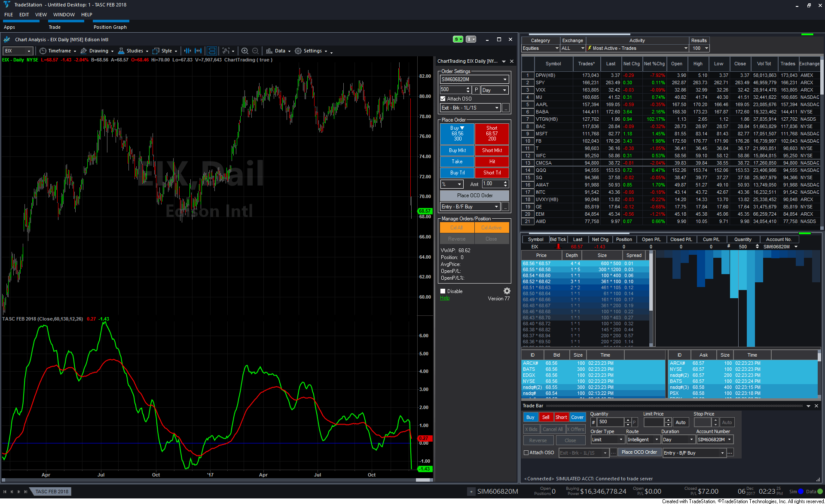This screenshot has width=825, height=504.
Task: Select the pointer tracking crosshair icon
Action: pyautogui.click(x=226, y=51)
